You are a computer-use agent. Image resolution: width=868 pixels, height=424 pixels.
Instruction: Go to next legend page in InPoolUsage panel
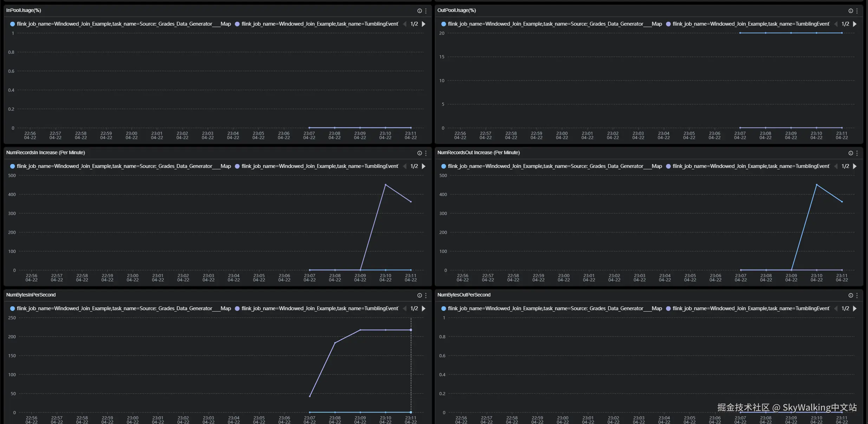424,24
